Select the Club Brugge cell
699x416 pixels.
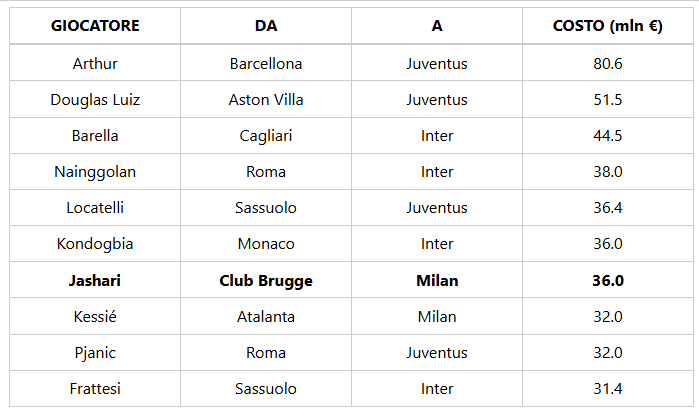(x=266, y=281)
